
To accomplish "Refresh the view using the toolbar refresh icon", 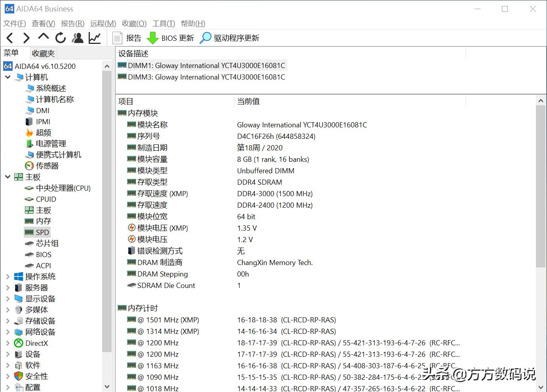I will 61,38.
